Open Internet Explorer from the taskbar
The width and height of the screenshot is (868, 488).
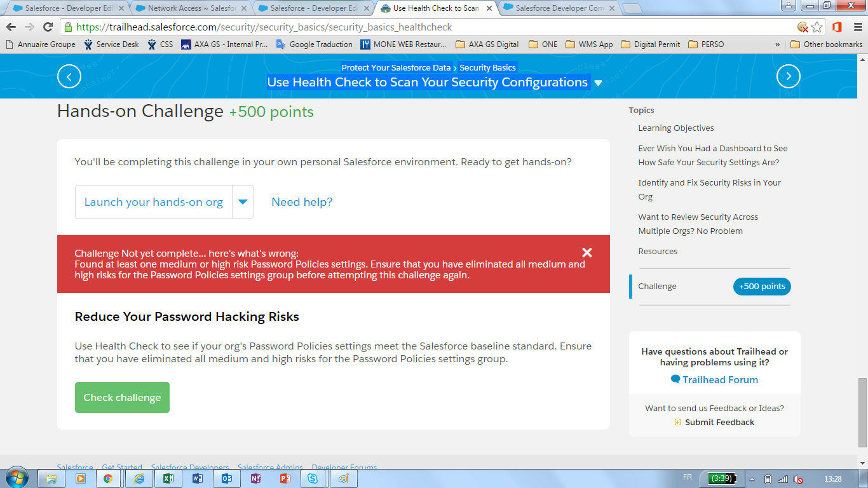pyautogui.click(x=139, y=478)
